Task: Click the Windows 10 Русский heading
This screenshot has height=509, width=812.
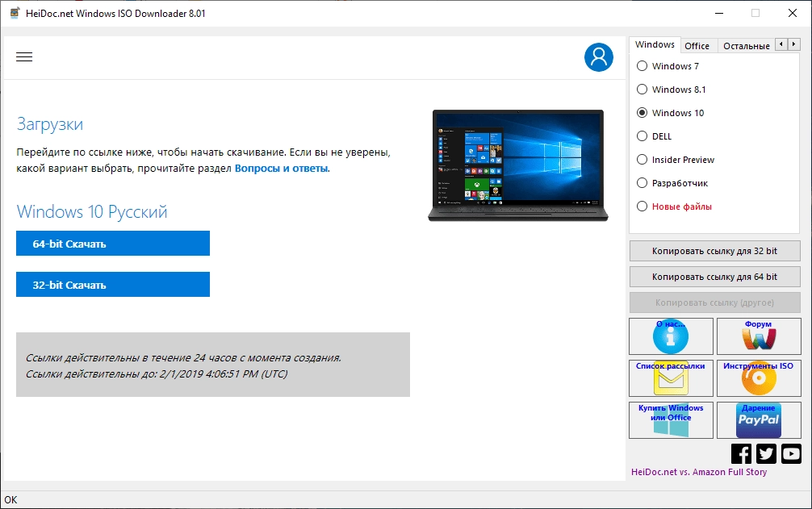Action: pos(92,211)
